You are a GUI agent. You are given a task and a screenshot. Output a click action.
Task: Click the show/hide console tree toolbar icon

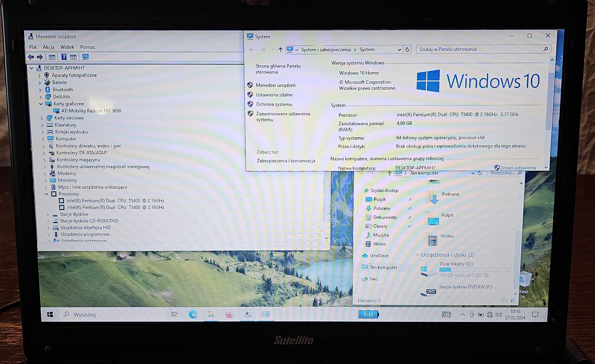(52, 57)
